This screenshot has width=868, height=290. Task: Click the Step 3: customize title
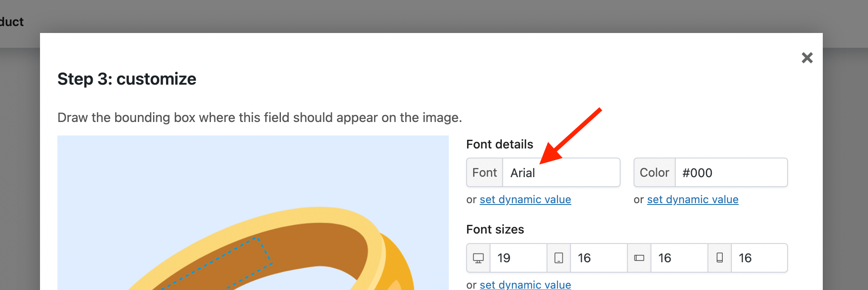(127, 79)
